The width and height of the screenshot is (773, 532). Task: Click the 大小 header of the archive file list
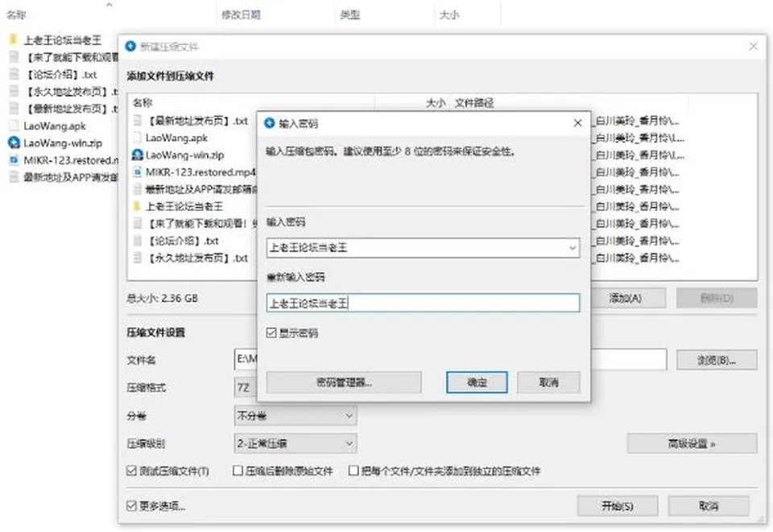(436, 102)
